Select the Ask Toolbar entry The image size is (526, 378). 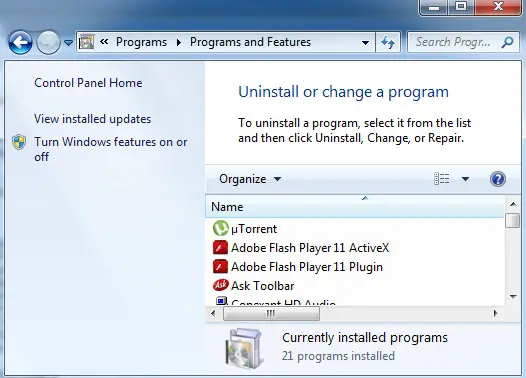click(262, 286)
